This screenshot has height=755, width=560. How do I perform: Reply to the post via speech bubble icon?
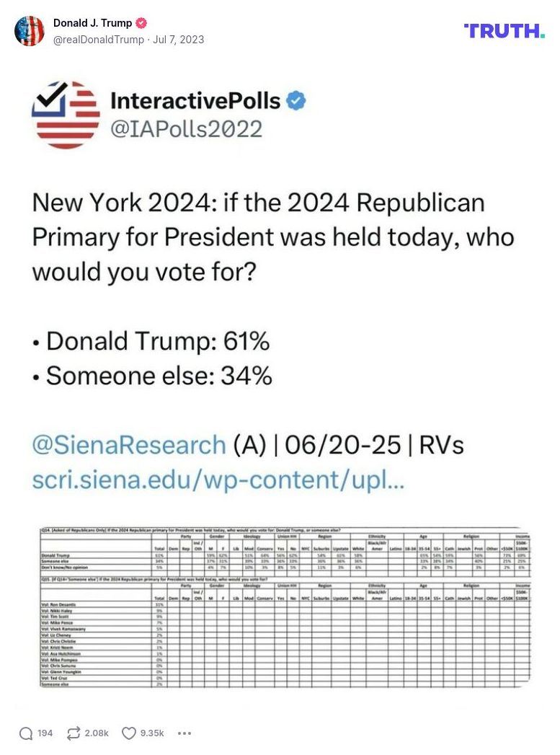point(26,733)
